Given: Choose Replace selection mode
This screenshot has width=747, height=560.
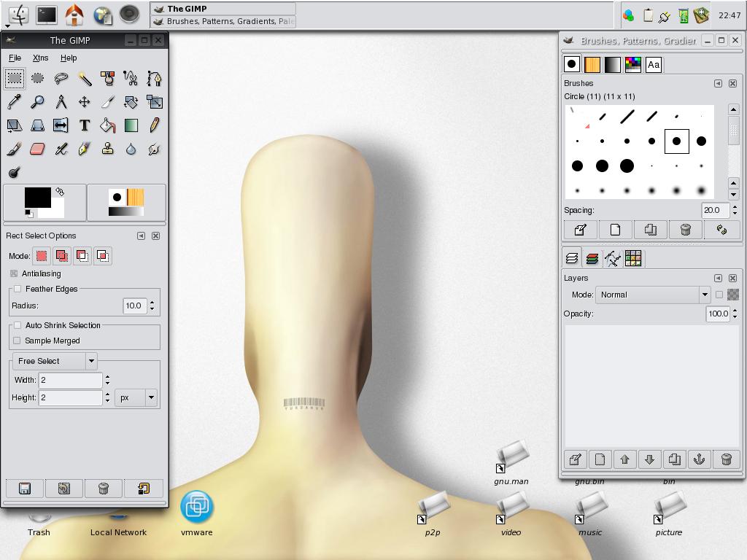Looking at the screenshot, I should coord(42,256).
